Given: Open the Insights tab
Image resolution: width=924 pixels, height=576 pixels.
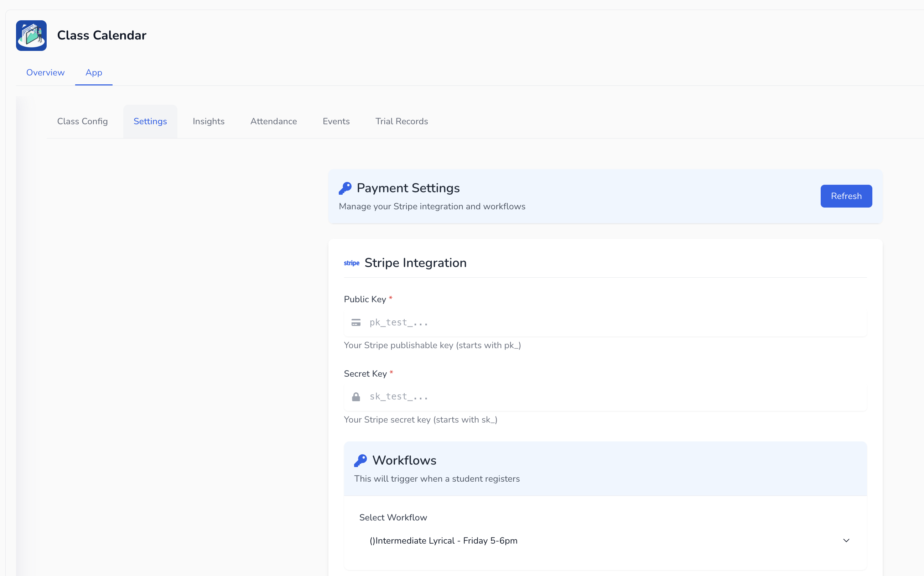Looking at the screenshot, I should point(208,121).
